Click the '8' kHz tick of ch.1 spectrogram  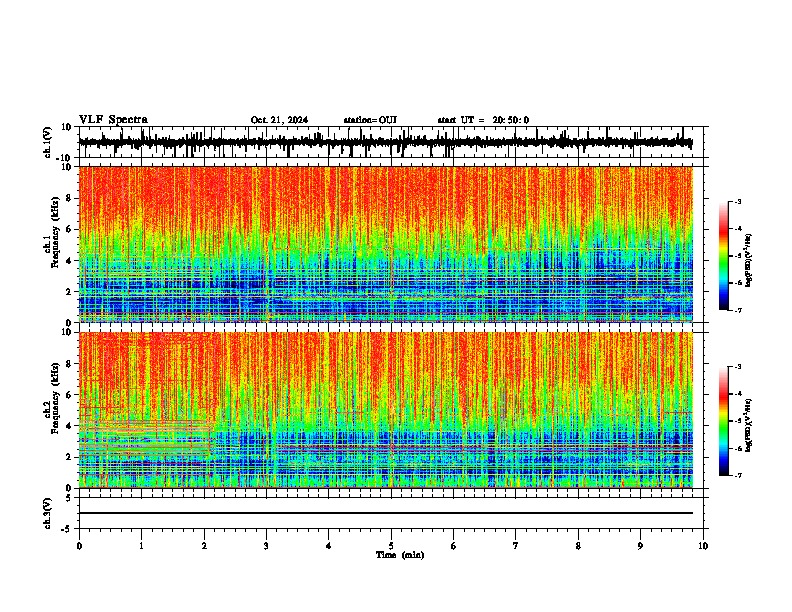[69, 198]
